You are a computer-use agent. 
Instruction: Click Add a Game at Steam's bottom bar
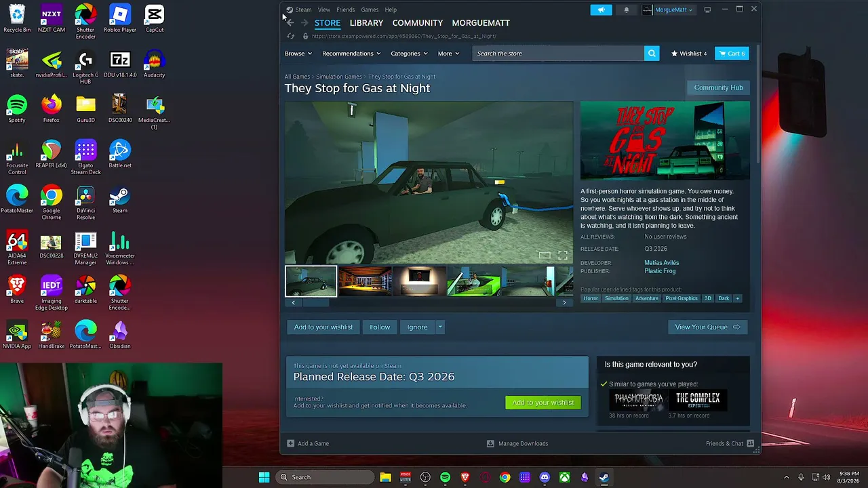click(x=308, y=443)
